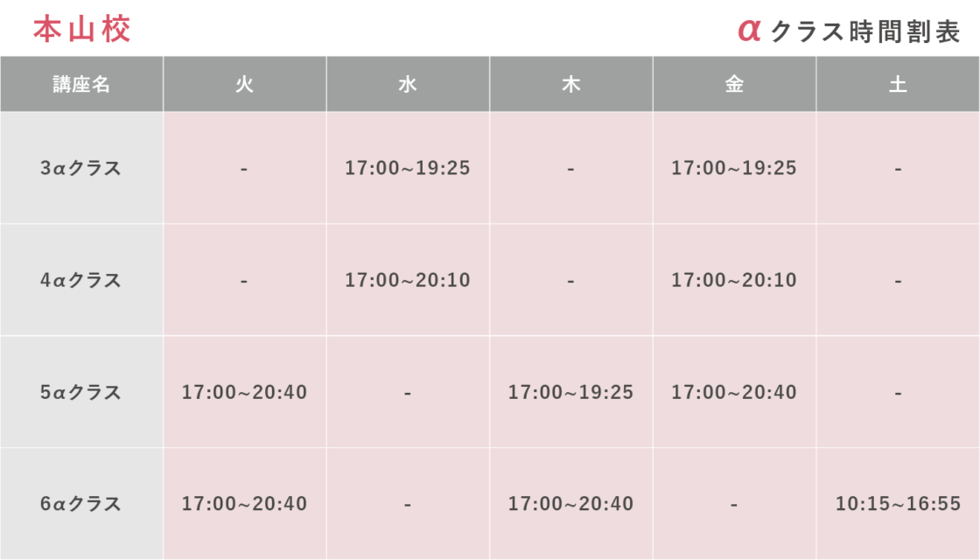Click the 5αクラス row label
Viewport: 980px width, 560px height.
tap(81, 392)
